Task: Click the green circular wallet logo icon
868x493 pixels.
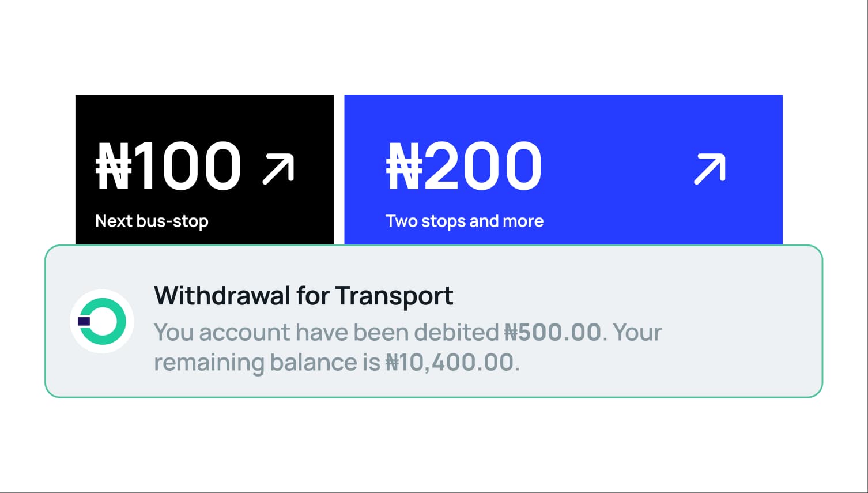Action: [x=103, y=321]
